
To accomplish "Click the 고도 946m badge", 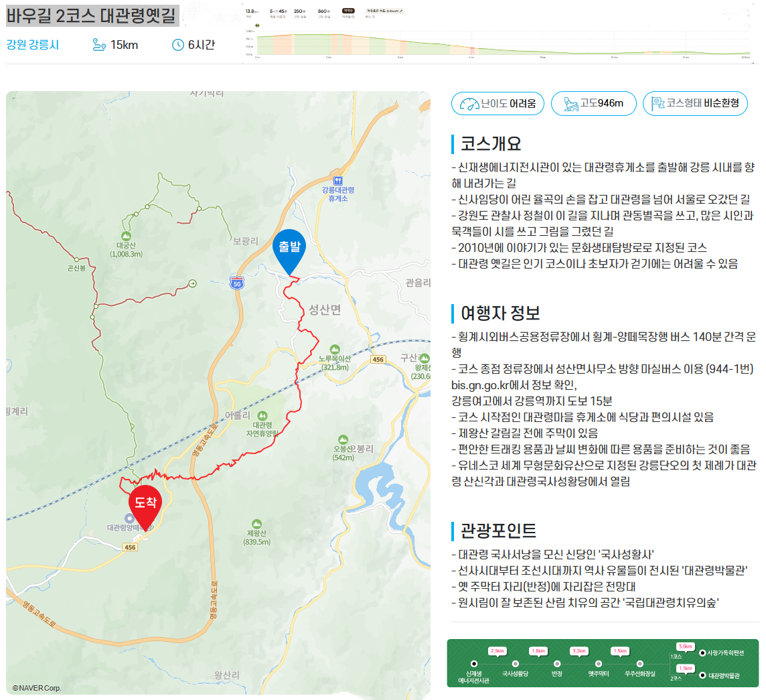I will [593, 104].
